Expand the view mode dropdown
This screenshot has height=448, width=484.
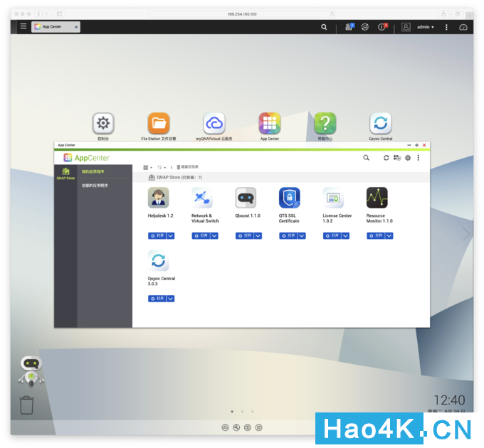[148, 167]
